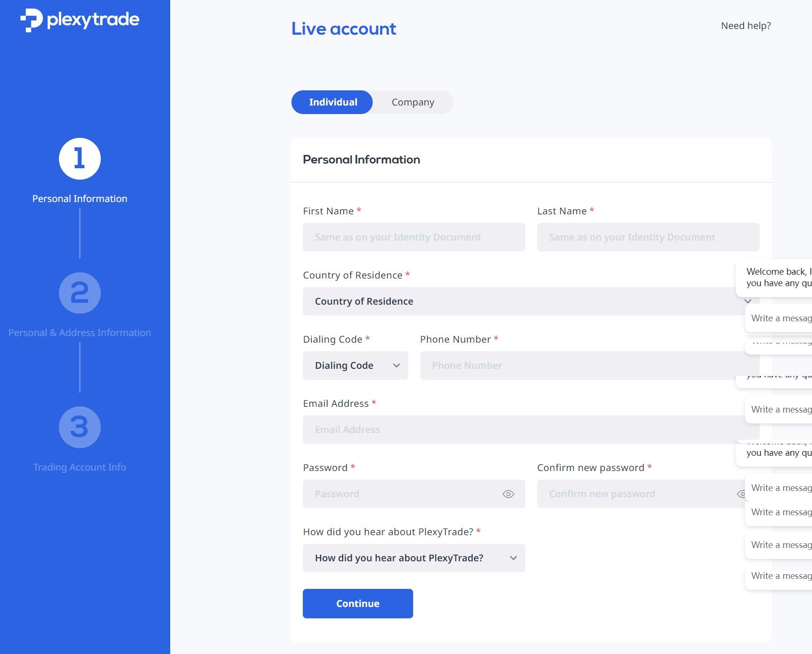Focus the Last Name field

pyautogui.click(x=648, y=237)
